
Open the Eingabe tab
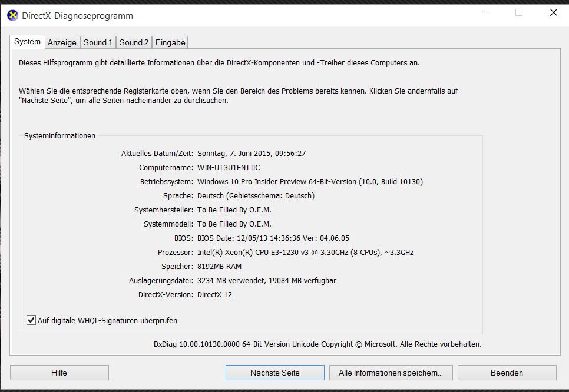click(x=170, y=42)
